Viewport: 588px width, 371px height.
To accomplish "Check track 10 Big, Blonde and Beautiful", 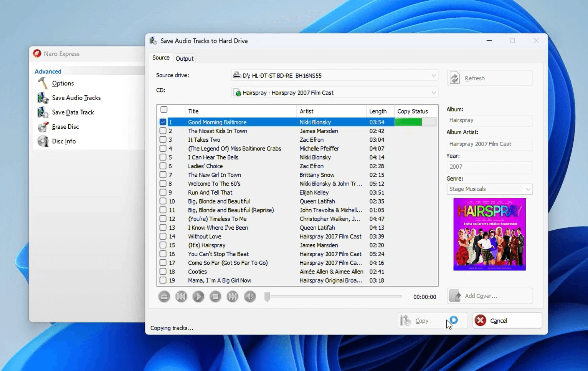I will pyautogui.click(x=163, y=201).
